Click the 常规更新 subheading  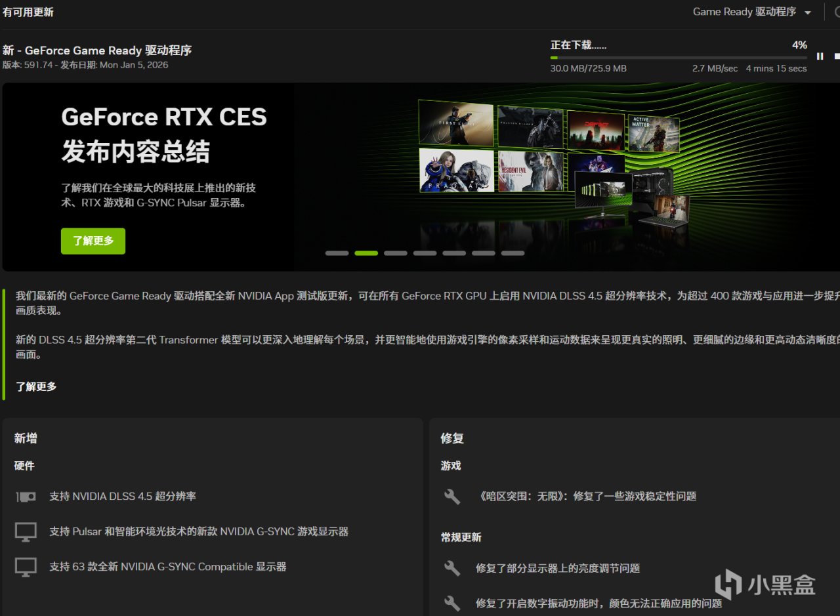(461, 537)
